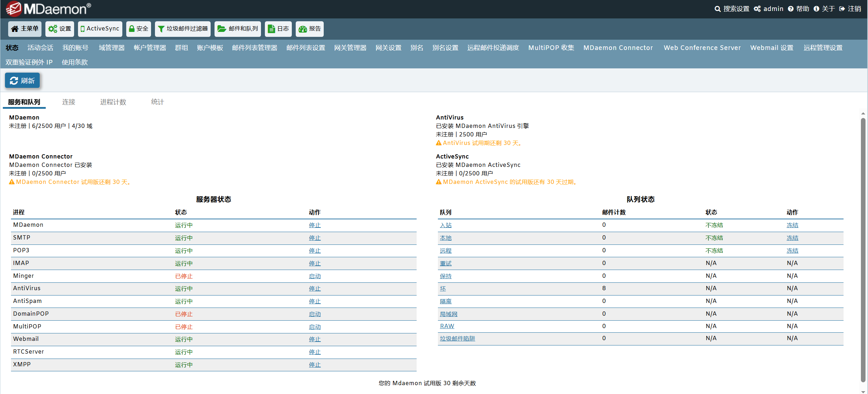
Task: Open the 日志 document button
Action: click(278, 29)
